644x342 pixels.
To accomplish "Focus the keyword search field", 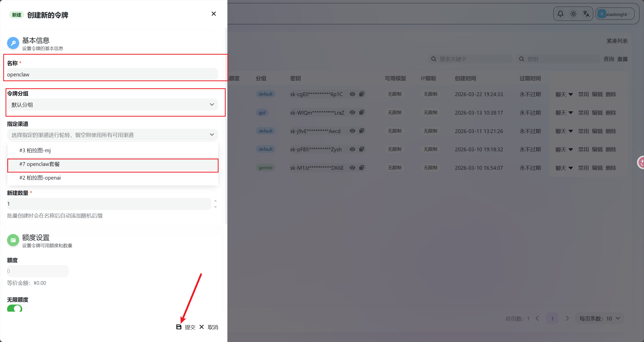I will point(470,59).
